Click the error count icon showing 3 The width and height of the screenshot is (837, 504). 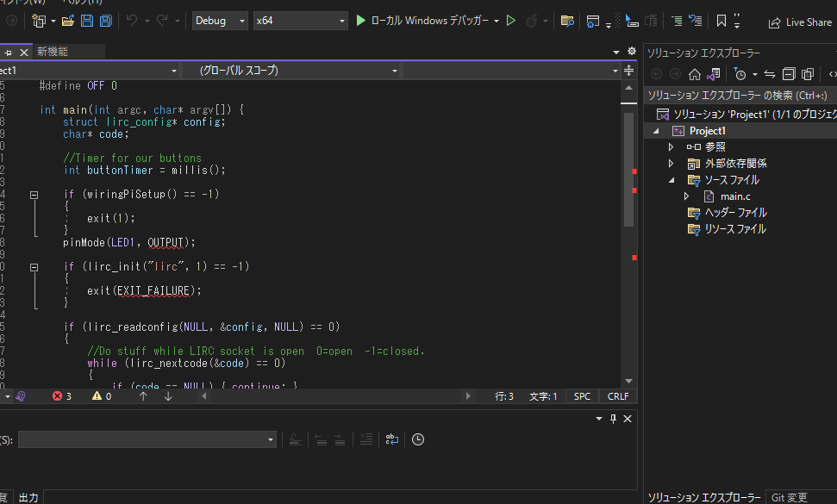point(58,396)
